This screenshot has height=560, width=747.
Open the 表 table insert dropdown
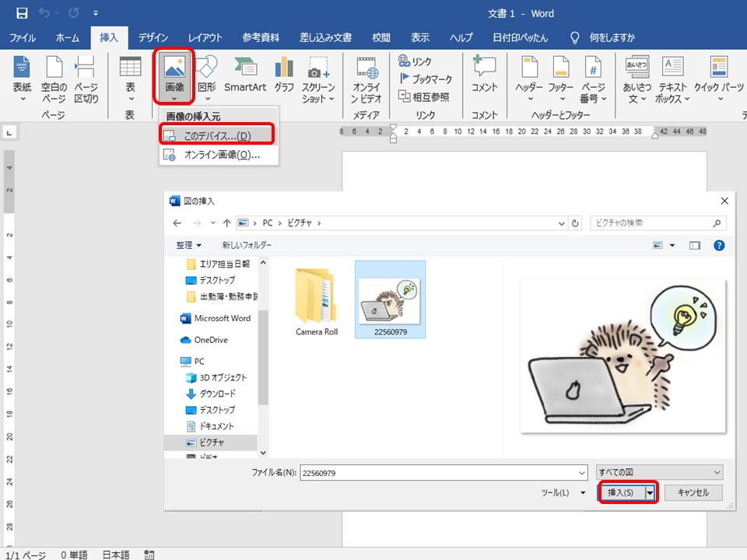[130, 79]
